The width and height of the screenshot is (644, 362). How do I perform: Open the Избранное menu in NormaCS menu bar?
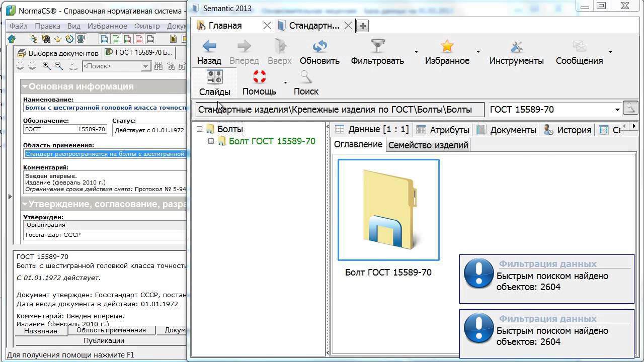point(107,26)
